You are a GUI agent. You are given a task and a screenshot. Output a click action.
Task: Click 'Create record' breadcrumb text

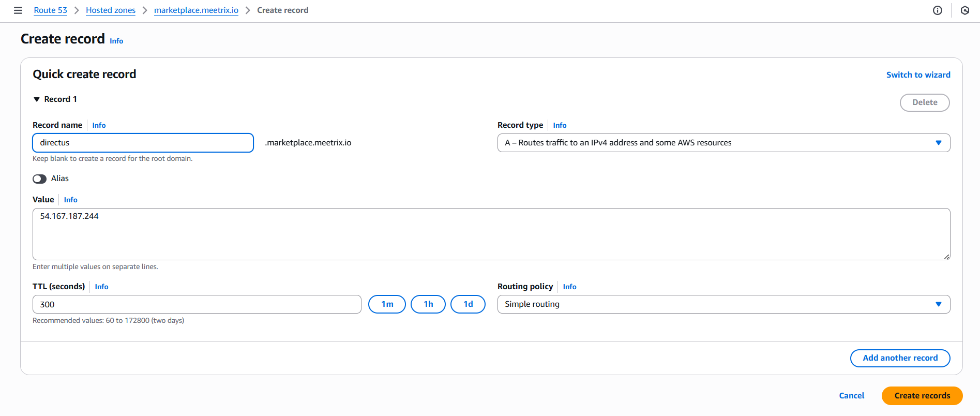(x=283, y=10)
